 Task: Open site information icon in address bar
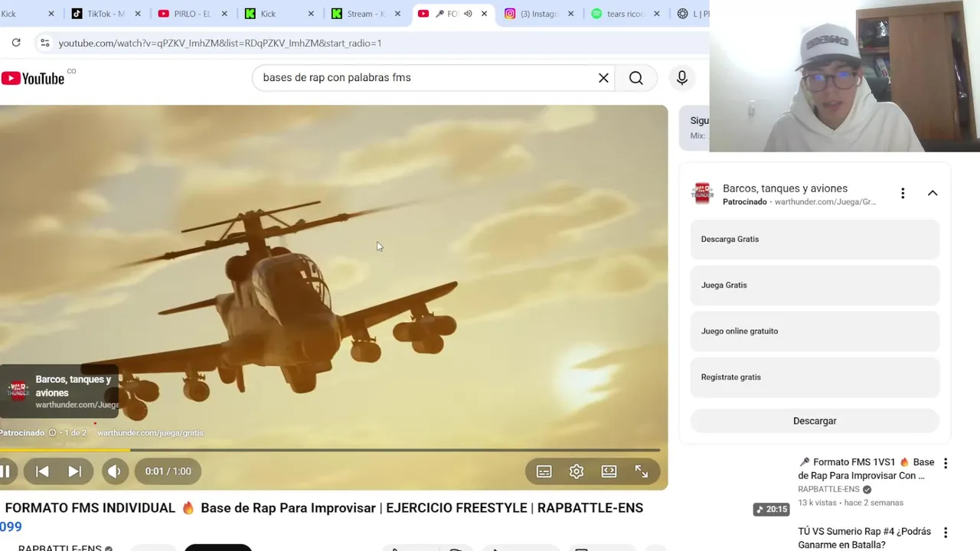[45, 43]
